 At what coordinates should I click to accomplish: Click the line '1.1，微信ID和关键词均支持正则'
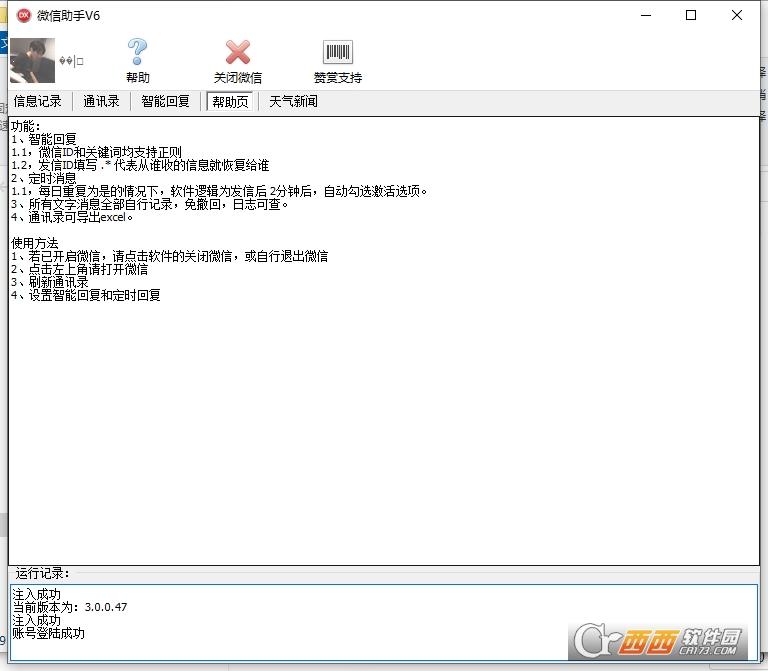tap(96, 152)
